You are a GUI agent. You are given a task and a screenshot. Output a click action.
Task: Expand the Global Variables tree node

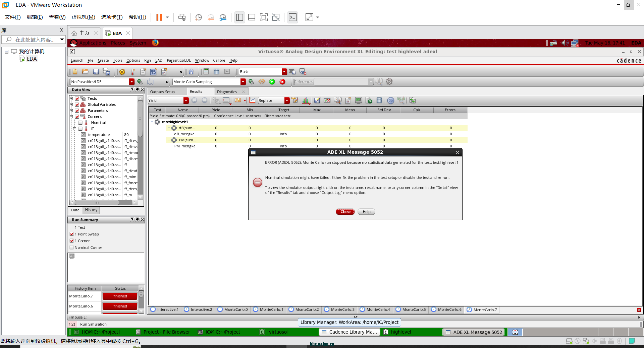tap(71, 105)
